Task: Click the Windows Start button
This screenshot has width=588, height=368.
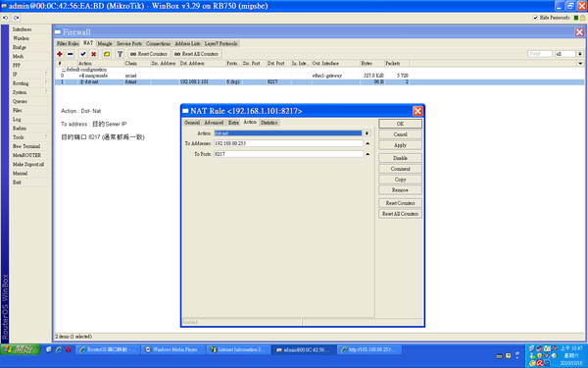Action: click(21, 349)
